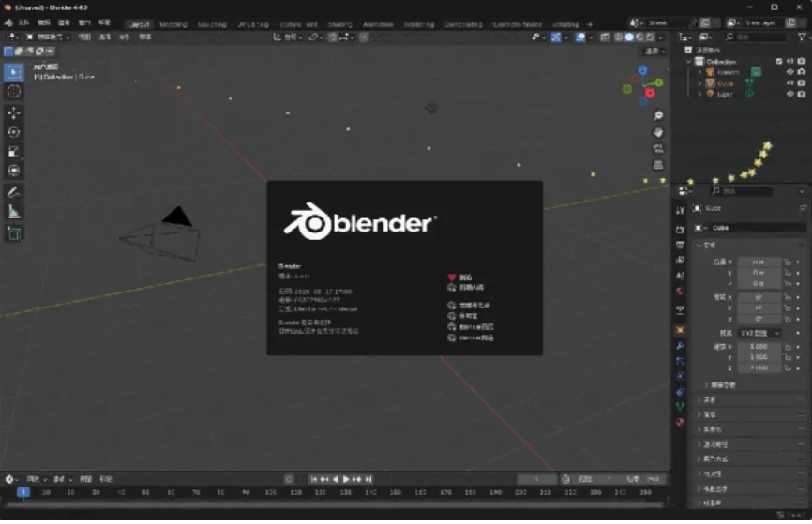Image resolution: width=812 pixels, height=524 pixels.
Task: Open the Particles properties tab icon
Action: 680,360
